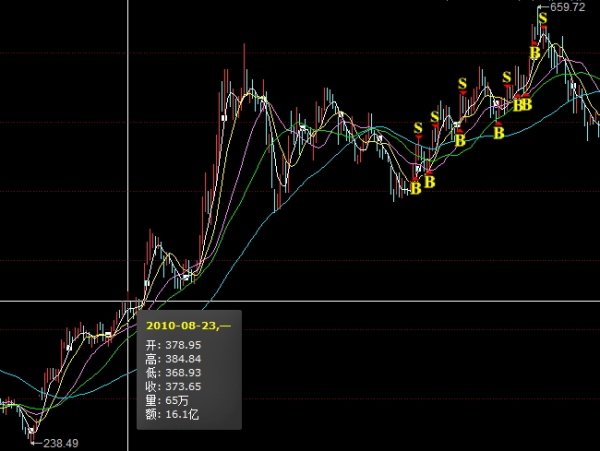Image resolution: width=600 pixels, height=451 pixels.
Task: Select the second S marker from the left
Action: pyautogui.click(x=434, y=117)
